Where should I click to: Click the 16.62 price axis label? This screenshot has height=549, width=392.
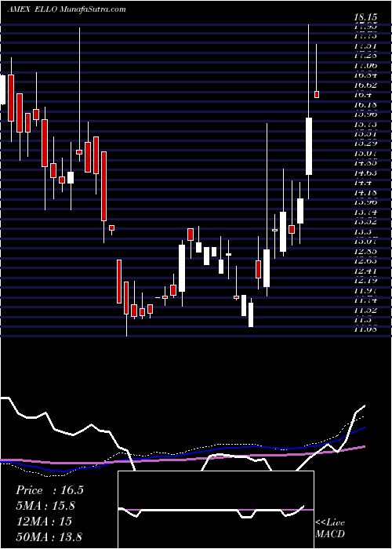pyautogui.click(x=365, y=85)
